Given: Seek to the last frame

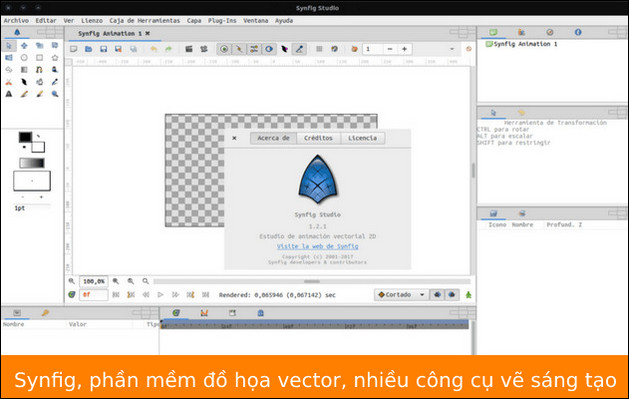Looking at the screenshot, I should 205,295.
